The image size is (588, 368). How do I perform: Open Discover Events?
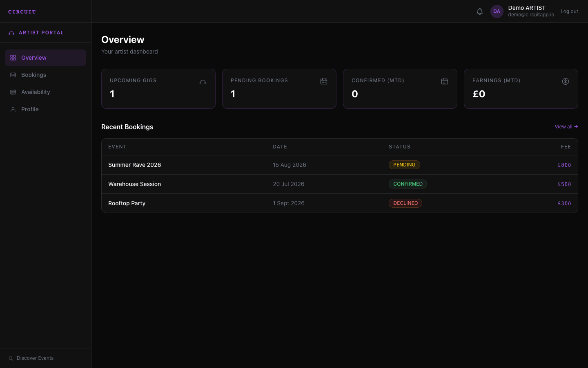[x=31, y=358]
